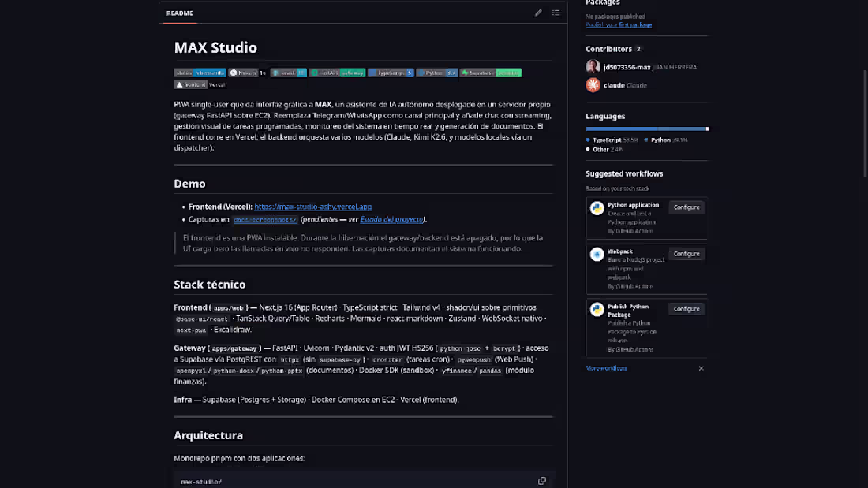Open More workflows link
Viewport: 868px width, 488px height.
[606, 368]
